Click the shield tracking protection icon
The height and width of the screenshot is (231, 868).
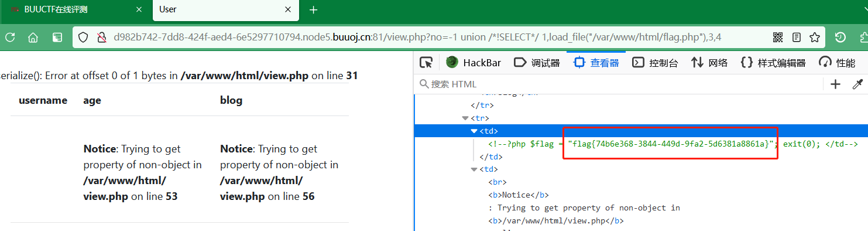(x=84, y=38)
